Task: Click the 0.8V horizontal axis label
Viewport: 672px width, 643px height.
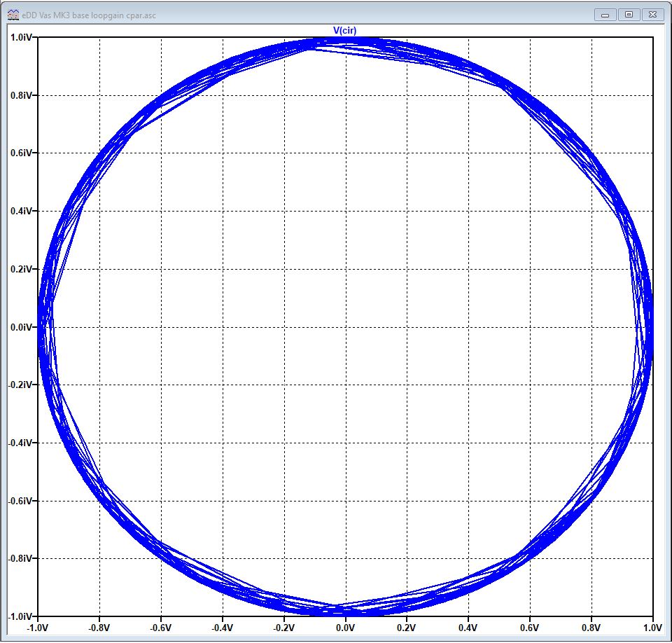Action: [591, 628]
